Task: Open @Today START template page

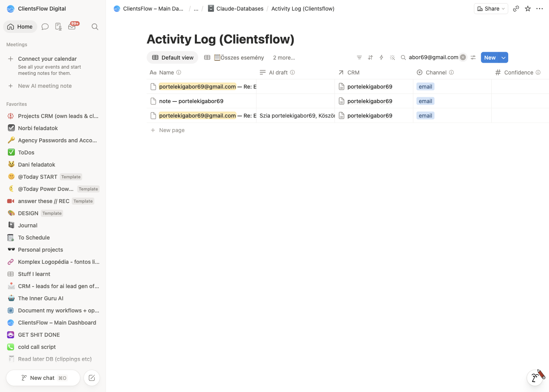Action: [x=53, y=177]
